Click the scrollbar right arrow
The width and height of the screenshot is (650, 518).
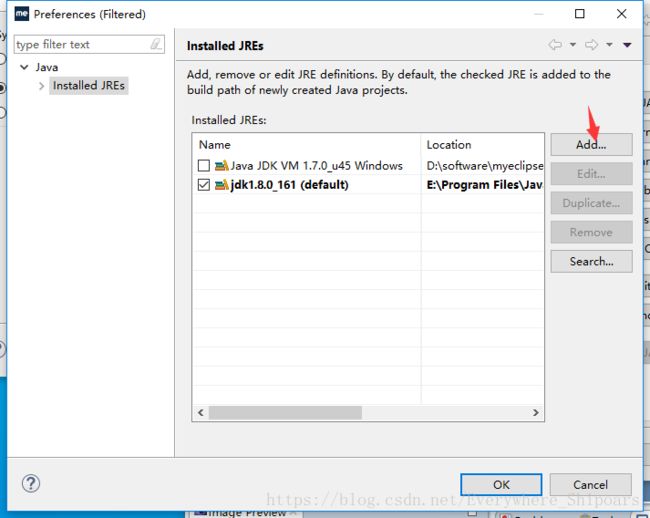click(536, 412)
